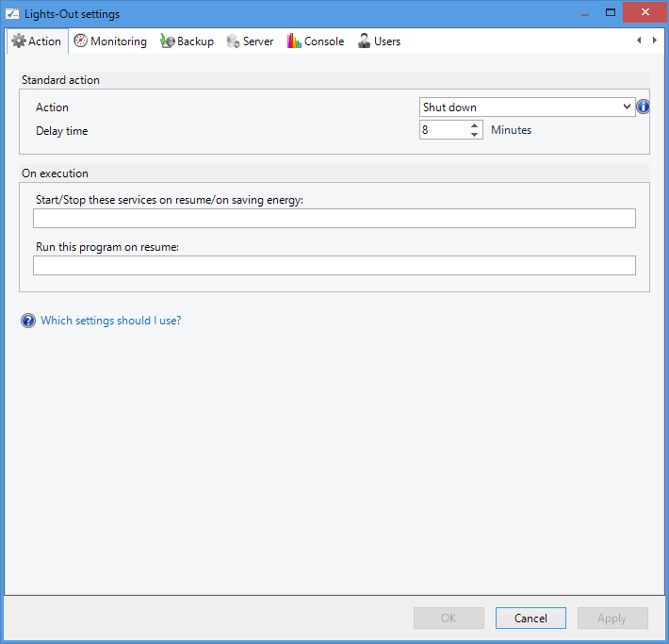669x644 pixels.
Task: Switch to the Backup tab
Action: pyautogui.click(x=187, y=41)
